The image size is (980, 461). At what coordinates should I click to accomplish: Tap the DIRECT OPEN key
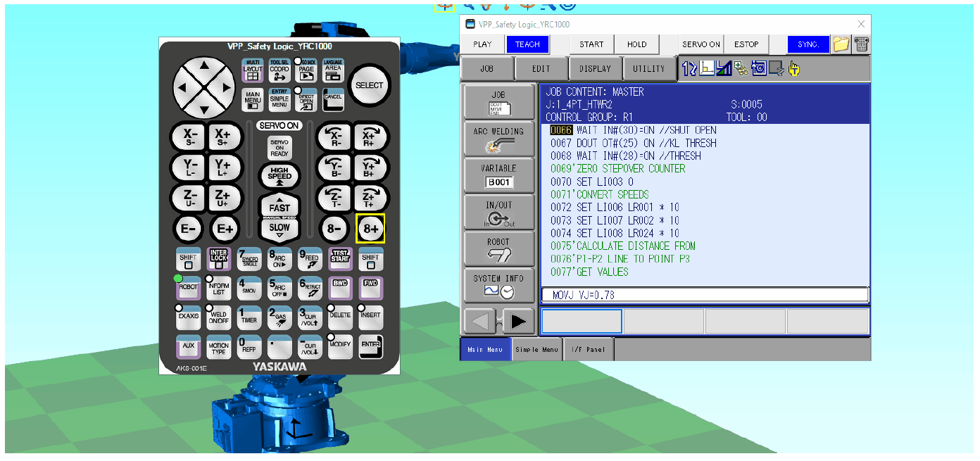click(x=306, y=100)
